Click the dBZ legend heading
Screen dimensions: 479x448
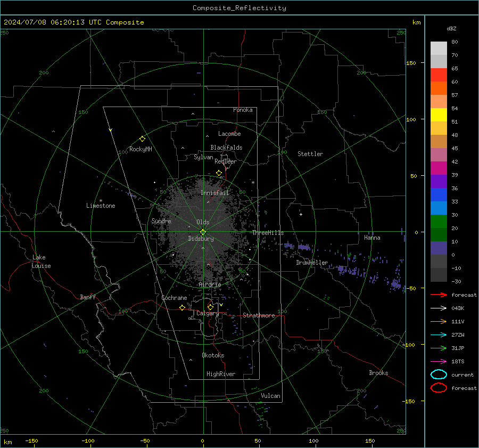(x=451, y=29)
